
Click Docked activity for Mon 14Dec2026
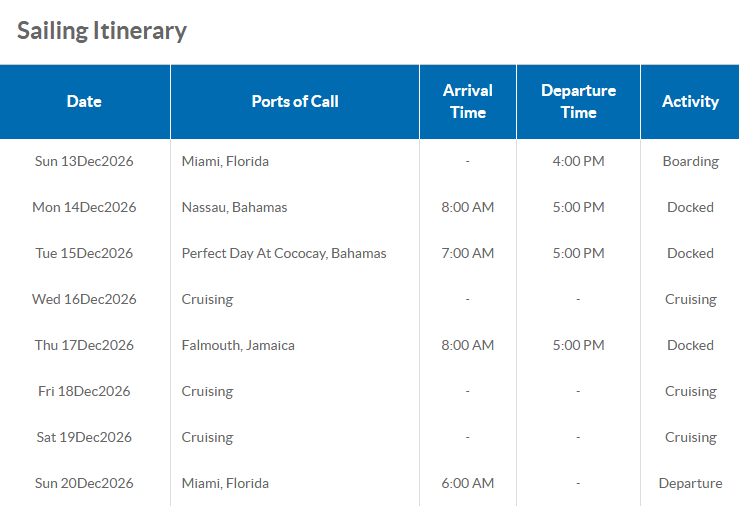tap(690, 207)
